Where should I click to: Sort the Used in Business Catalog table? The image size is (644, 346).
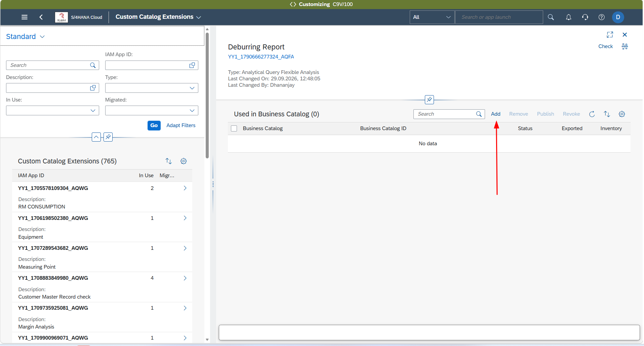tap(607, 114)
